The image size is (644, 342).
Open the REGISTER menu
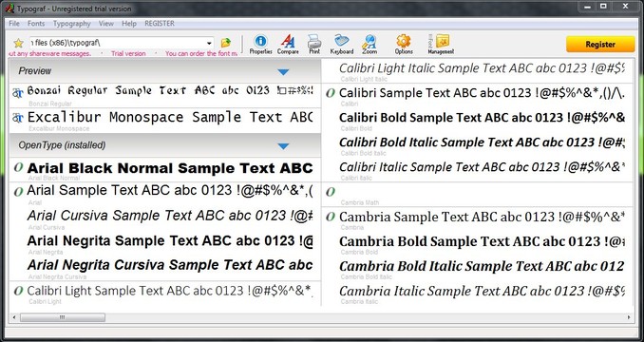(x=160, y=24)
